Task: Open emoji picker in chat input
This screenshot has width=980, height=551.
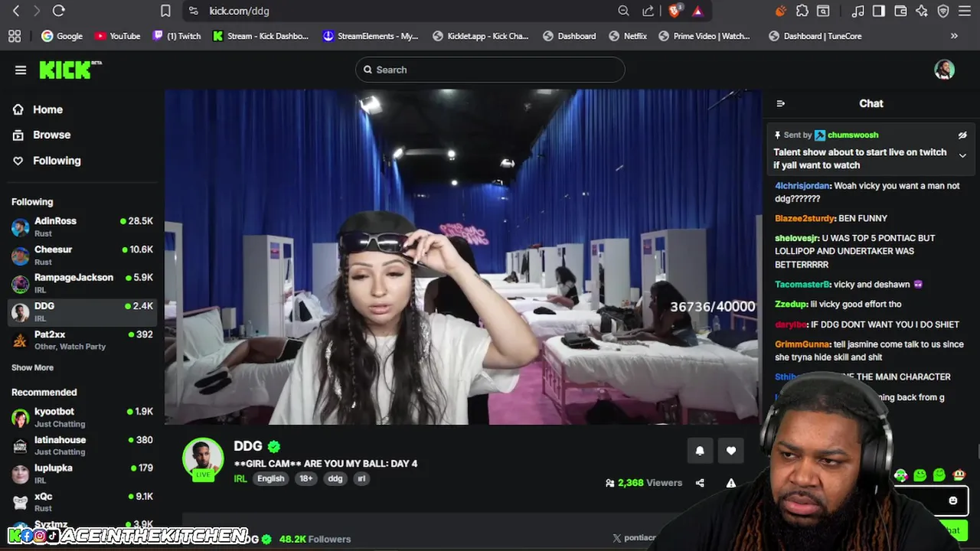Action: pos(953,500)
